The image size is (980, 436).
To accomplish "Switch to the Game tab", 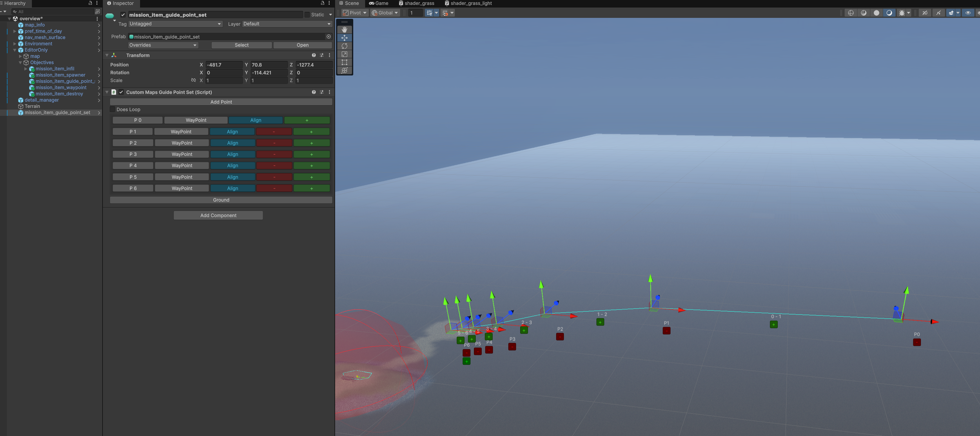I will click(379, 3).
